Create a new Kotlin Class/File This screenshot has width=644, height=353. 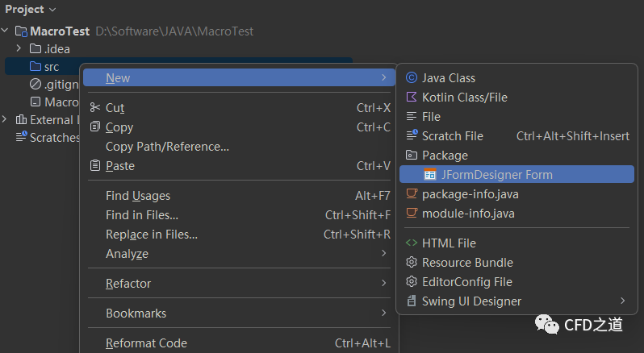(x=464, y=98)
